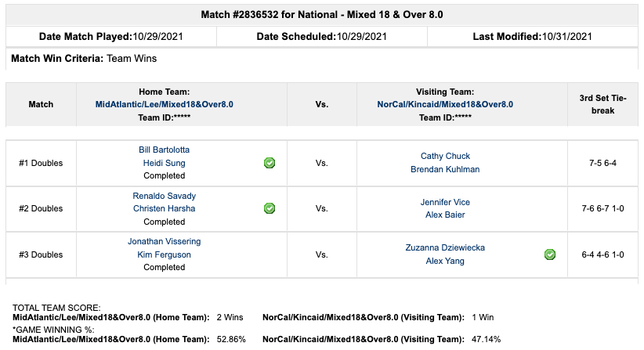
Task: Click the 3rd Set Tie-break column header
Action: [x=602, y=104]
